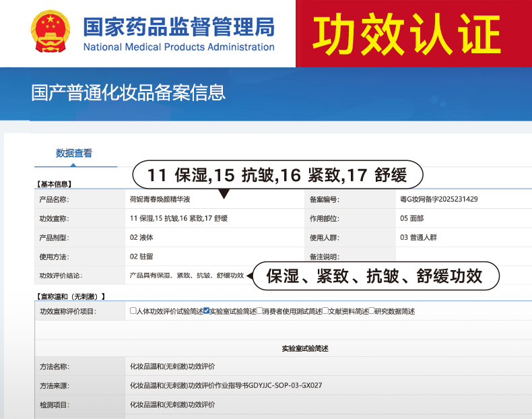Viewport: 532px width, 419px height.
Task: Click the 使用人群 label
Action: pos(325,238)
